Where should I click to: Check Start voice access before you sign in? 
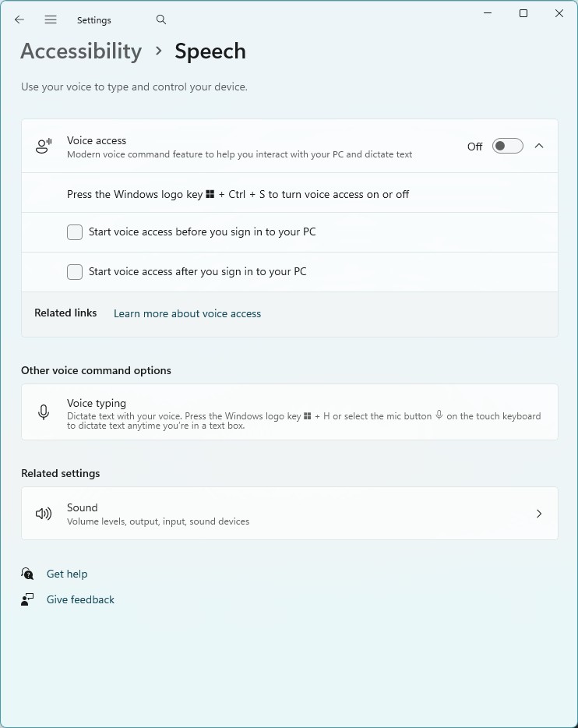75,232
